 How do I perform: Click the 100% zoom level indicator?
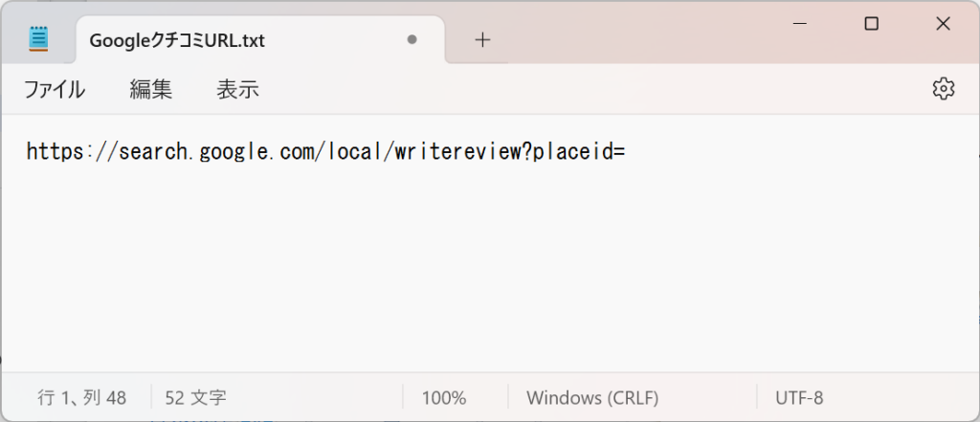[444, 398]
